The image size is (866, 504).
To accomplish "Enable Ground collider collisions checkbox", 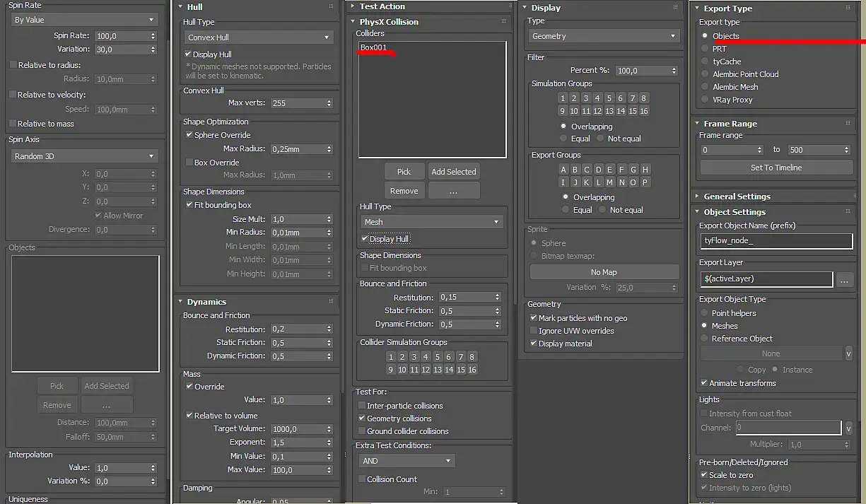I will click(x=361, y=431).
